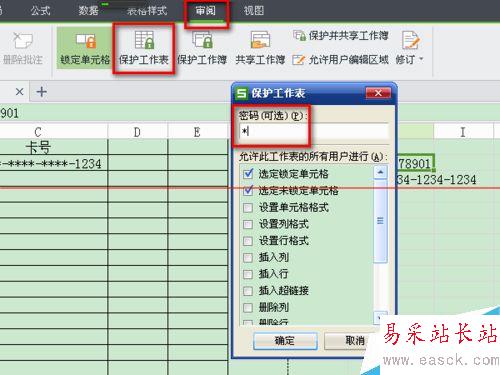Close the 保护工作表 dialog
This screenshot has height=375, width=500.
pos(378,93)
